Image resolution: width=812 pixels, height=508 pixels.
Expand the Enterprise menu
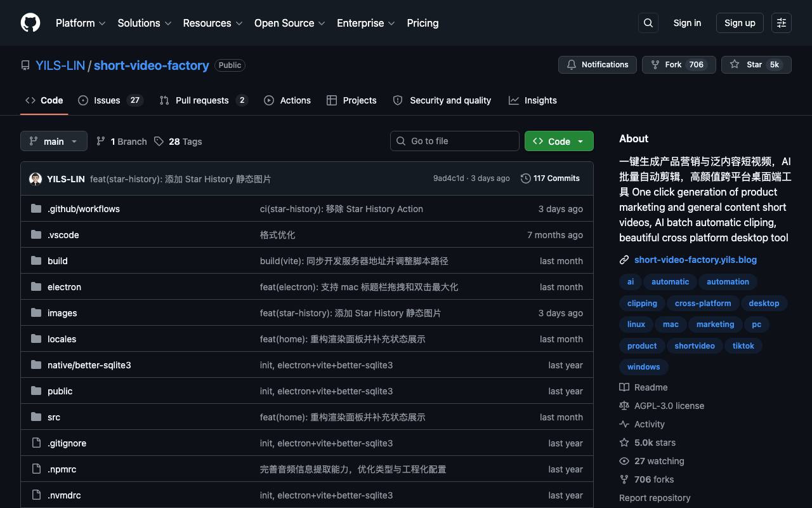[x=366, y=23]
